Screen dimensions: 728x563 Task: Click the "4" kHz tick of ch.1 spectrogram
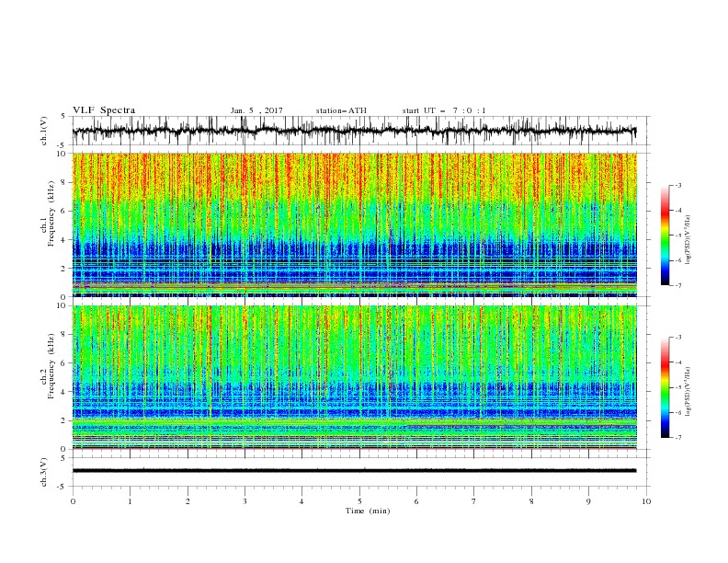63,240
